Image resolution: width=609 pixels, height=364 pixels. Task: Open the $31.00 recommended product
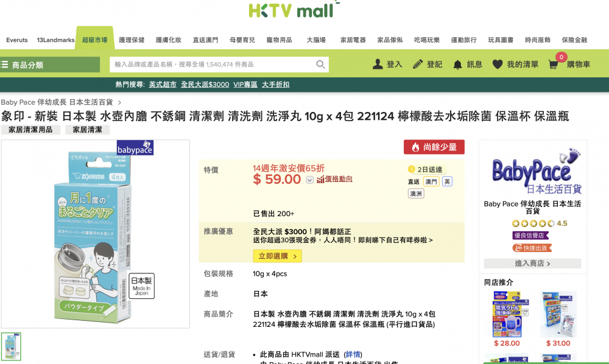point(558,319)
